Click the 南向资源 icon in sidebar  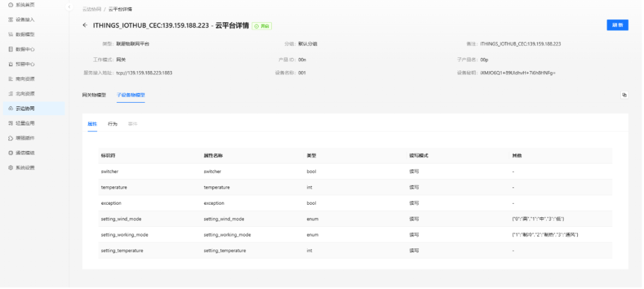pos(11,79)
